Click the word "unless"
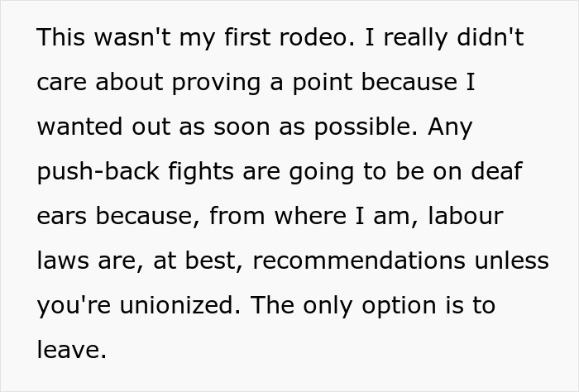This screenshot has width=579, height=392. pyautogui.click(x=513, y=261)
